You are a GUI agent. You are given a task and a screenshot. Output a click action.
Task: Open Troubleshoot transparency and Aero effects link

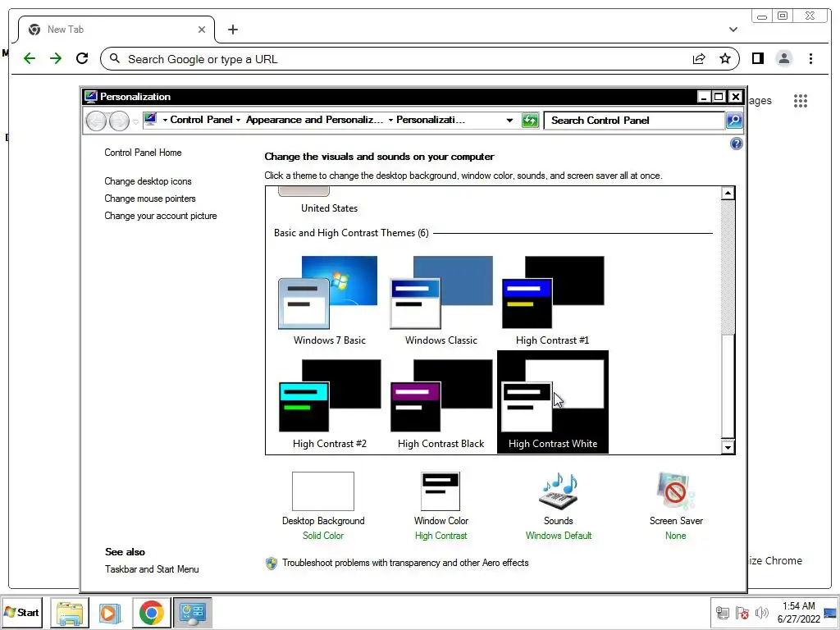405,563
